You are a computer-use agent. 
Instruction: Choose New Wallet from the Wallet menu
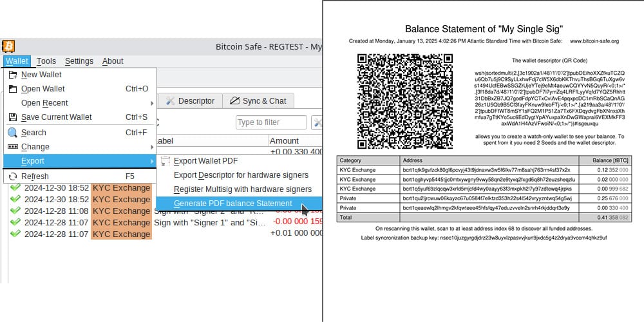pyautogui.click(x=80, y=75)
